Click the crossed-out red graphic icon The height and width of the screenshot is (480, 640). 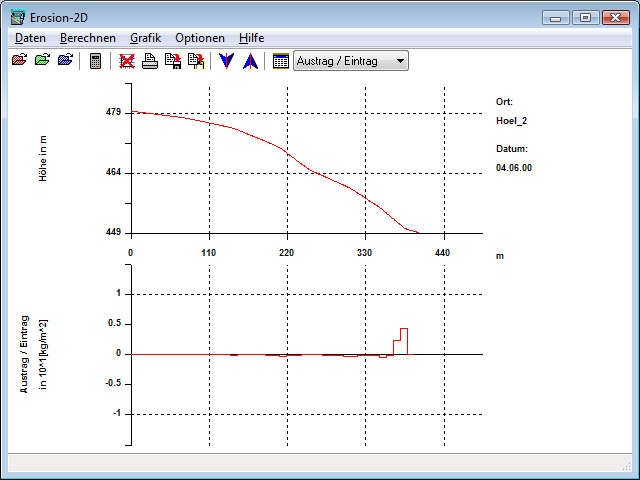point(127,61)
